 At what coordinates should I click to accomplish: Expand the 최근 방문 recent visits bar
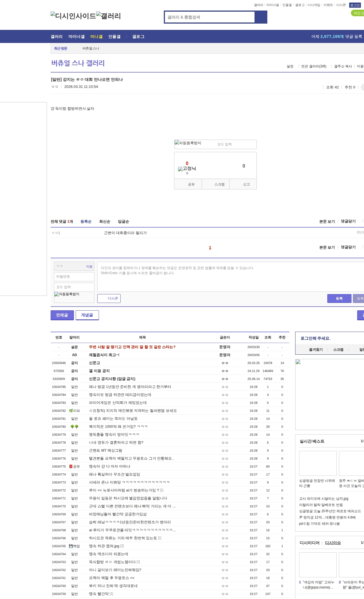(61, 48)
